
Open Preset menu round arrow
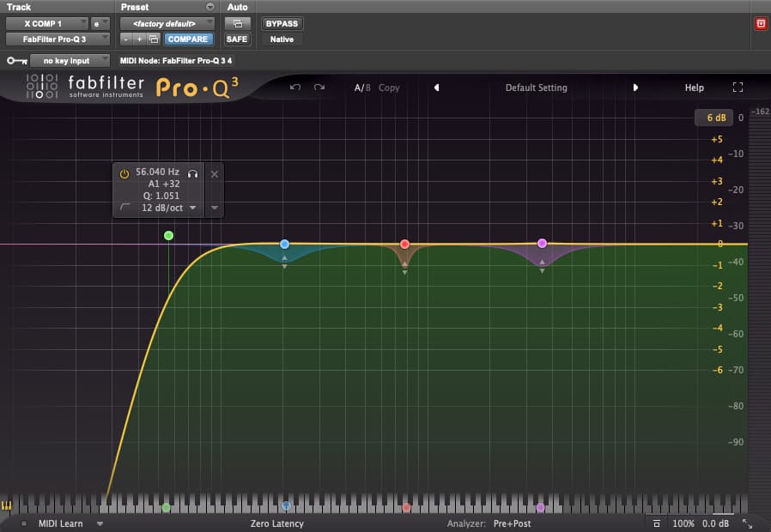[x=210, y=7]
